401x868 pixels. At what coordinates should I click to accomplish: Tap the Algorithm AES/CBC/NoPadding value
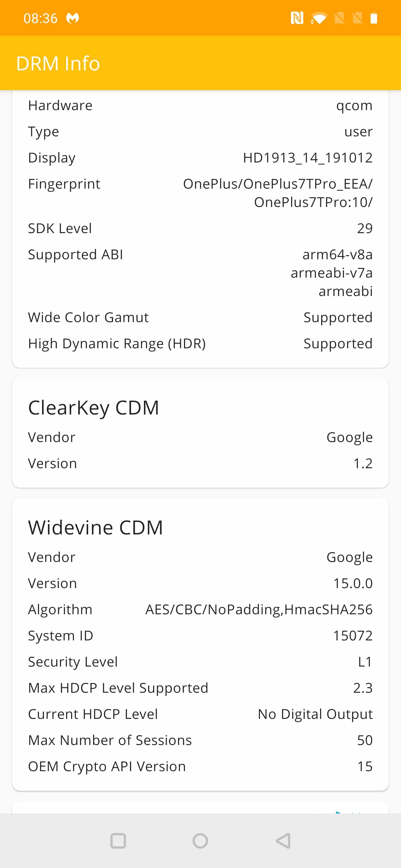(x=259, y=610)
